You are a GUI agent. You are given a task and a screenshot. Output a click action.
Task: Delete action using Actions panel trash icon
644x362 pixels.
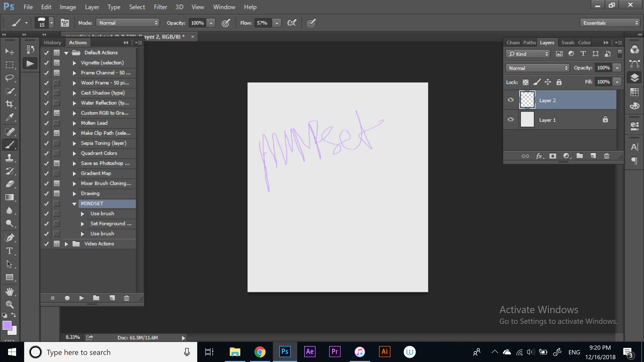point(127,298)
